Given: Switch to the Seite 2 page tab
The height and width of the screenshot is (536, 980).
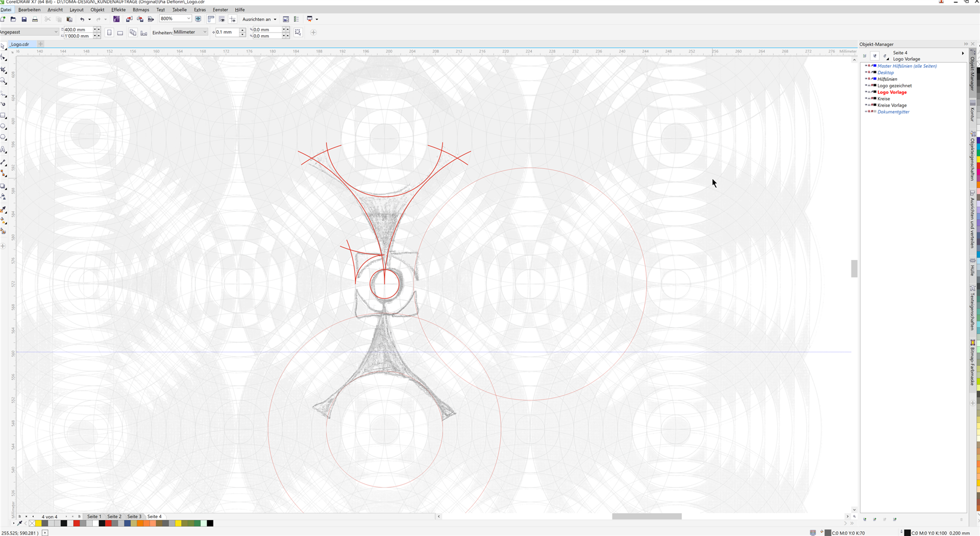Looking at the screenshot, I should tap(114, 517).
